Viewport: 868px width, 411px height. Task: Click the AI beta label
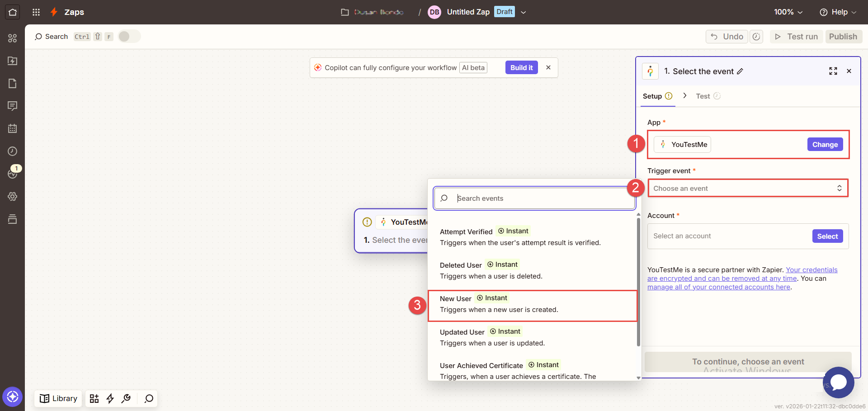click(473, 67)
